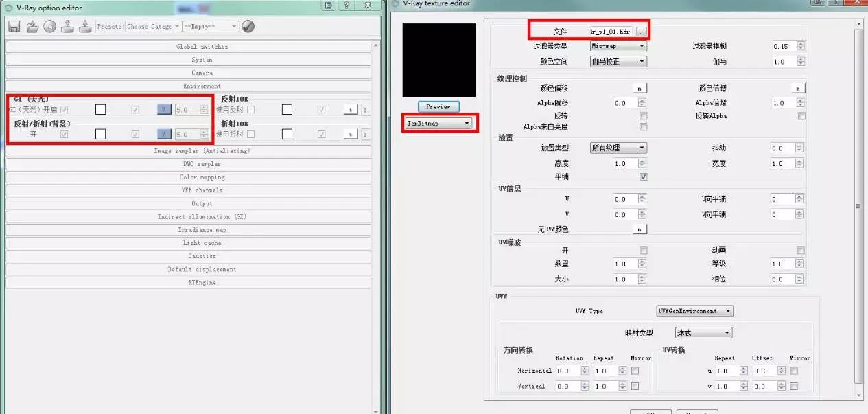This screenshot has width=868, height=414.
Task: Click the 'm' map button for 颜色倍增
Action: click(x=797, y=89)
